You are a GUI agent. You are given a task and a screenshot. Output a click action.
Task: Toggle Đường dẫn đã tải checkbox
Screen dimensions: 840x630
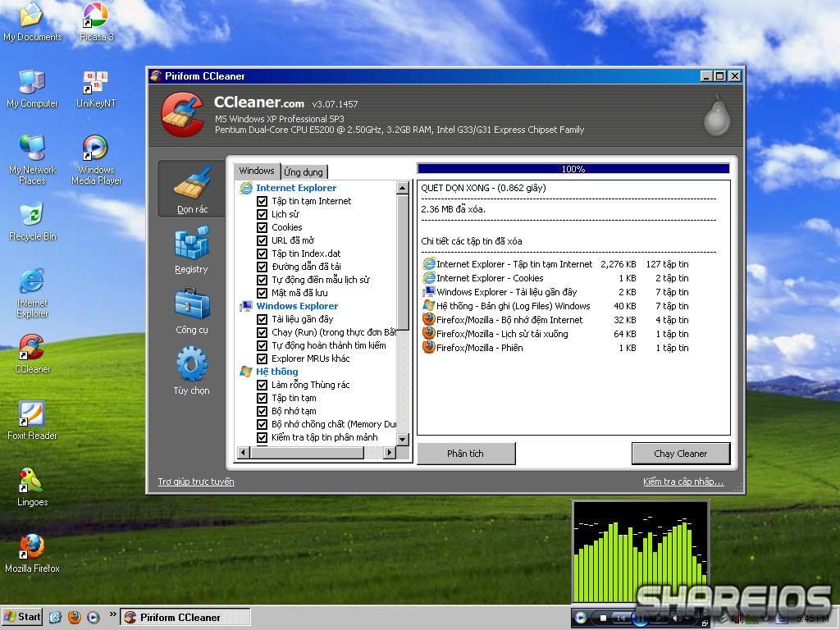(262, 267)
